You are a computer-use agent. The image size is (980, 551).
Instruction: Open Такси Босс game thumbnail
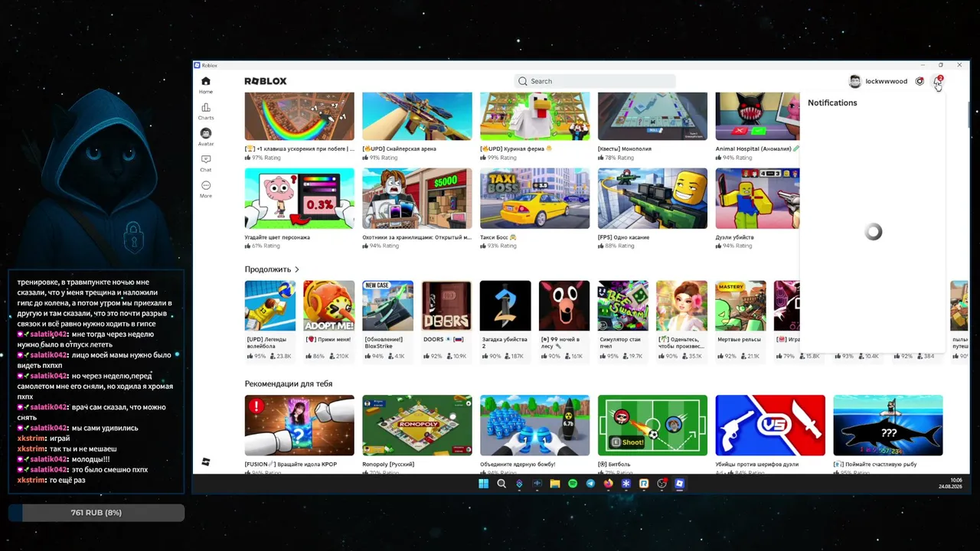535,198
